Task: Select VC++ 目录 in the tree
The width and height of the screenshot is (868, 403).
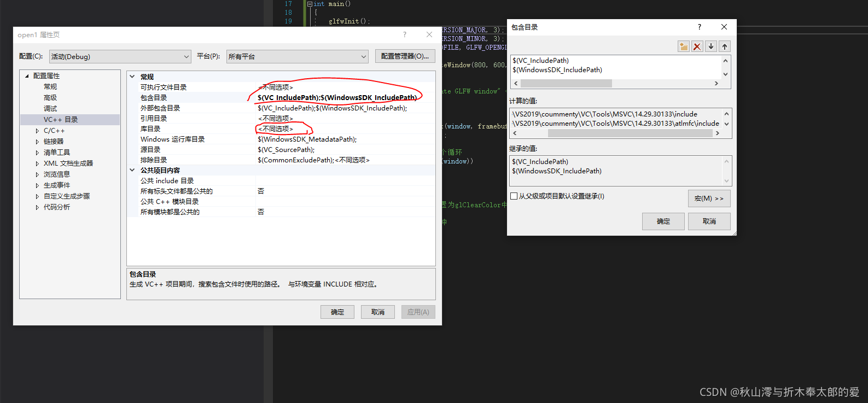Action: (x=61, y=120)
